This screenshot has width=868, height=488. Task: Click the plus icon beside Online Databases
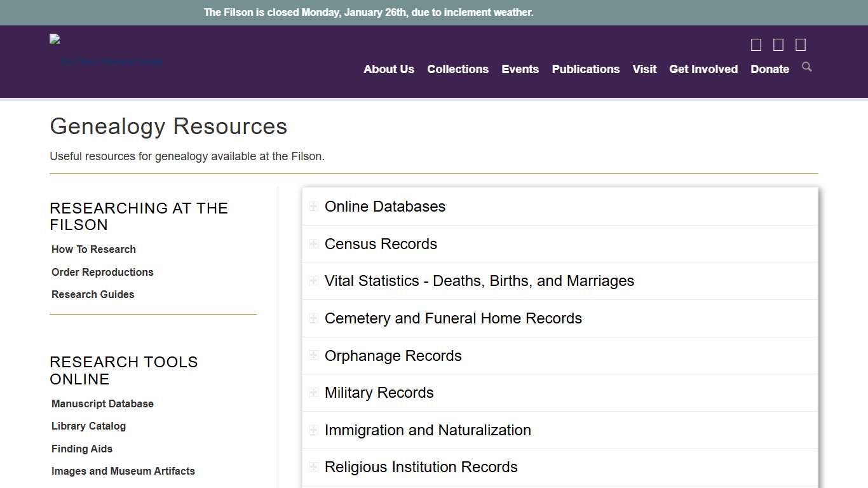click(313, 206)
